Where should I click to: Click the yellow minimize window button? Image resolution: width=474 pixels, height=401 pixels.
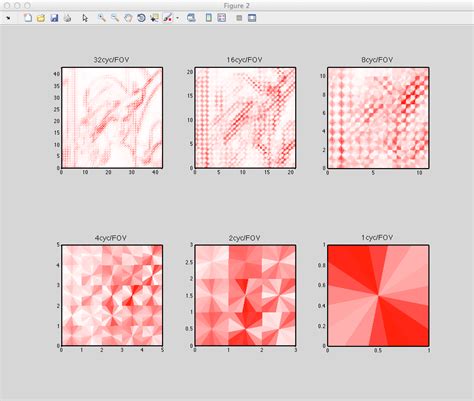pyautogui.click(x=17, y=6)
